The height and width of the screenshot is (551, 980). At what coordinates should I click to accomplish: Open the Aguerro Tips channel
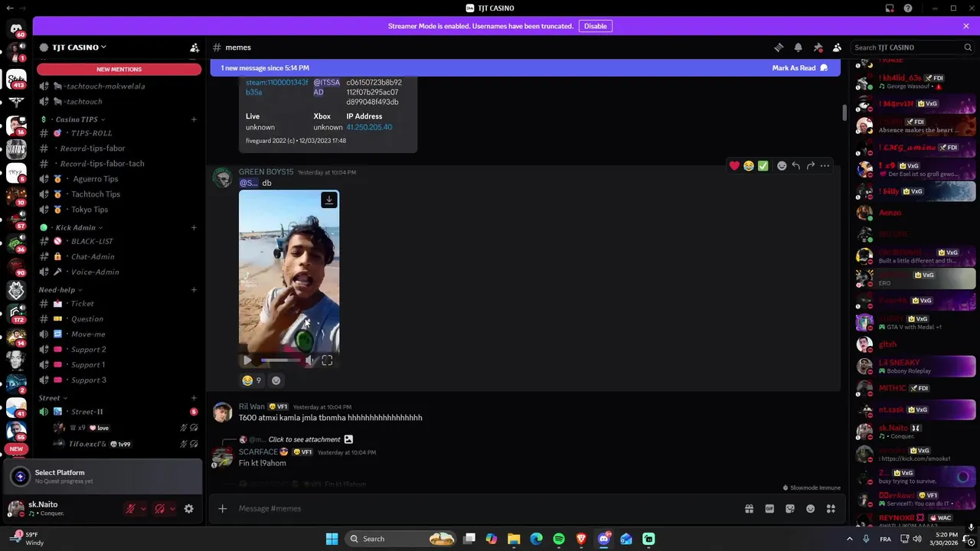119,179
